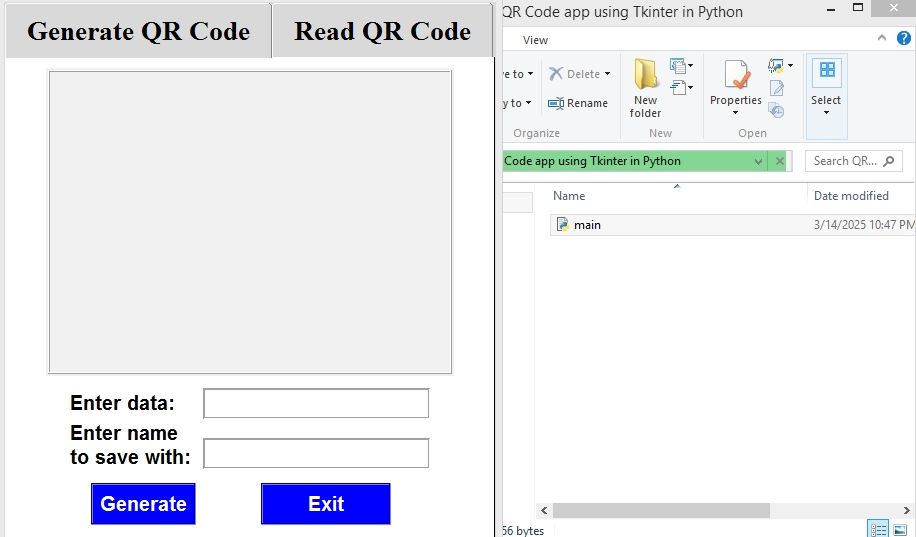This screenshot has width=916, height=537.
Task: Click the Explorer window title text
Action: (623, 12)
